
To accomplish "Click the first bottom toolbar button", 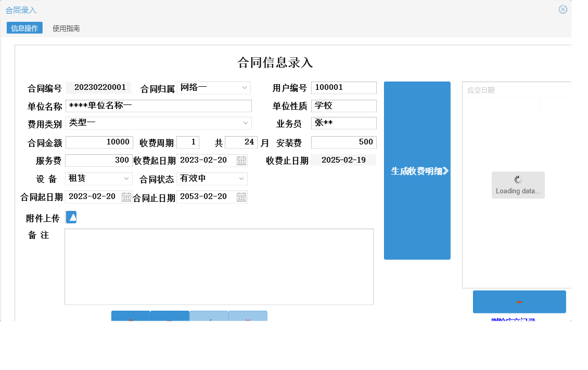I will (131, 317).
